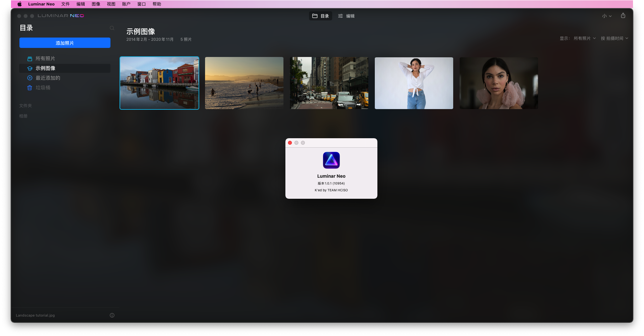The height and width of the screenshot is (336, 644).
Task: Select the 示例图像 sidebar item
Action: (45, 68)
